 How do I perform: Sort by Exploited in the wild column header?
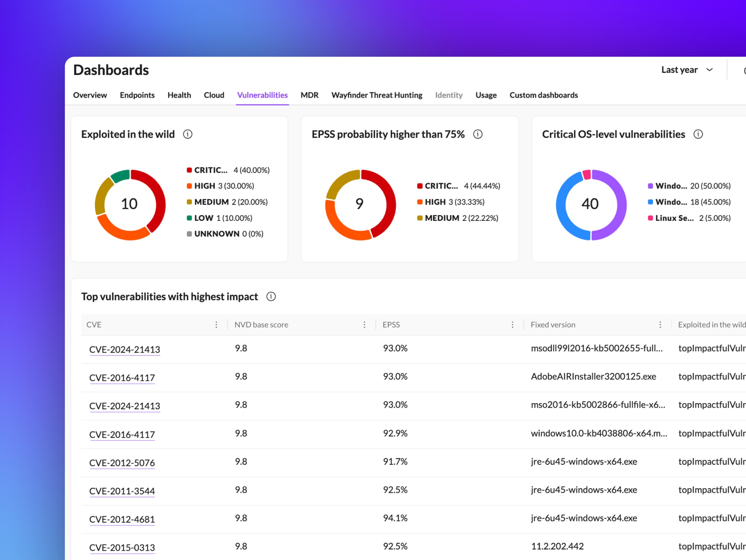coord(712,325)
